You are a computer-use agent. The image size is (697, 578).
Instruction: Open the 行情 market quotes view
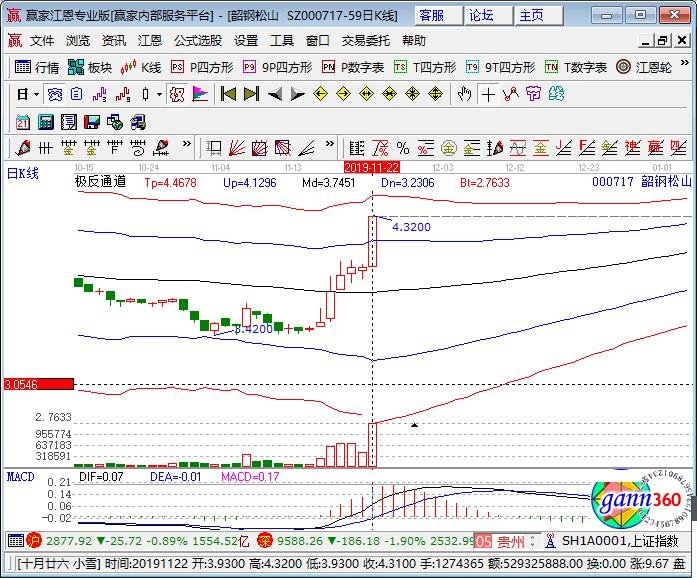pyautogui.click(x=37, y=68)
